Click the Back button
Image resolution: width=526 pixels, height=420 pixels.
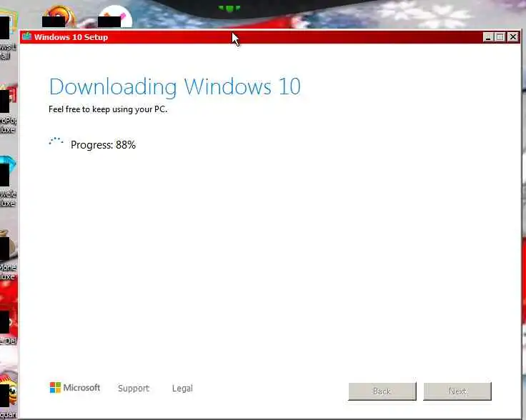(x=382, y=391)
